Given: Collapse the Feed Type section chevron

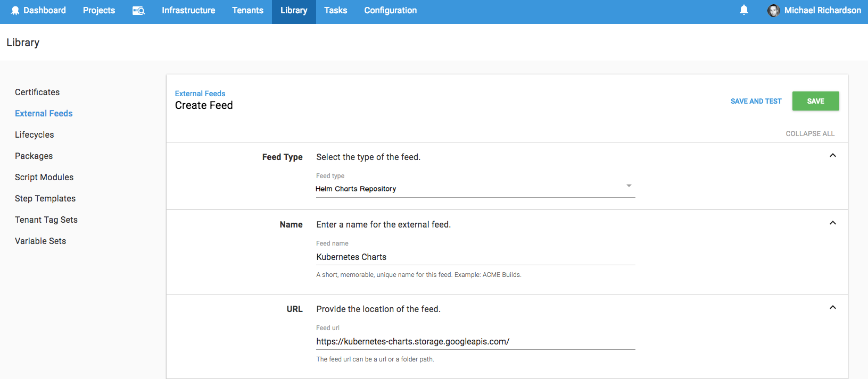Looking at the screenshot, I should click(832, 156).
